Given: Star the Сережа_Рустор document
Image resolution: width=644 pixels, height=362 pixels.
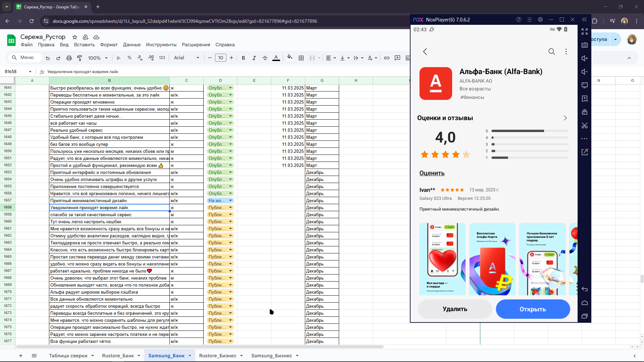Looking at the screenshot, I should 75,37.
